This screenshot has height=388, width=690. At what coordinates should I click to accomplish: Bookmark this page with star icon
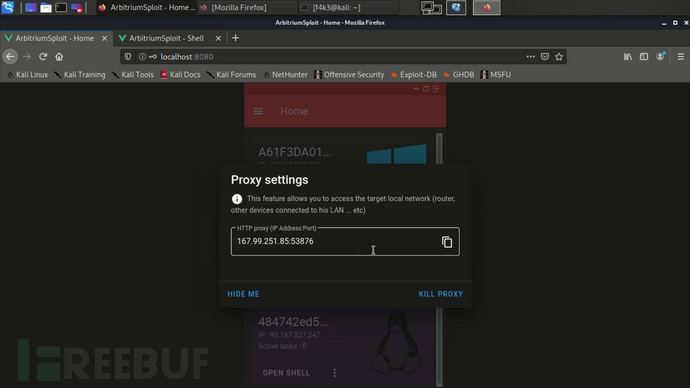(x=559, y=57)
